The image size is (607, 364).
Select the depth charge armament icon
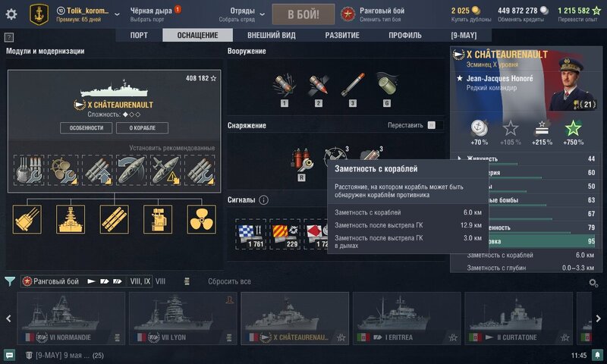(x=386, y=86)
